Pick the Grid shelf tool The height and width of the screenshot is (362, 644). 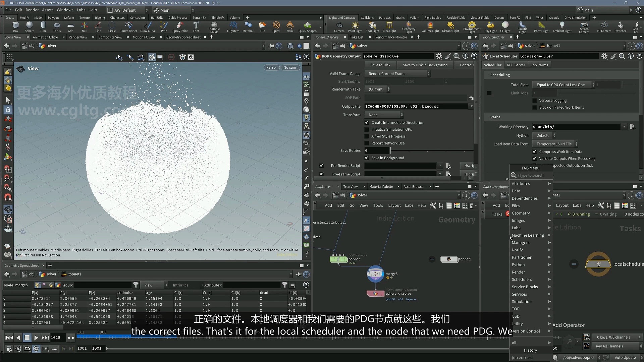click(x=70, y=27)
